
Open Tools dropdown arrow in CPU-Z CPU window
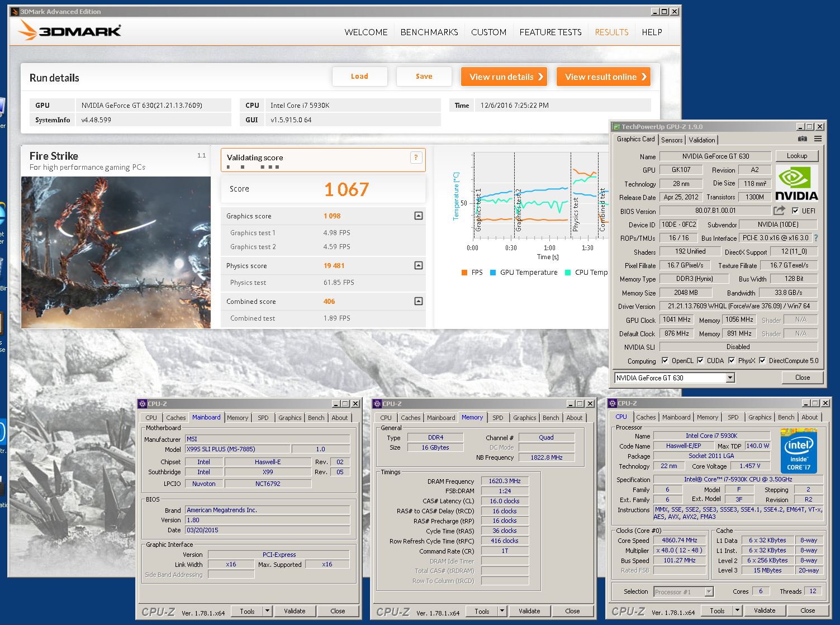pyautogui.click(x=737, y=610)
